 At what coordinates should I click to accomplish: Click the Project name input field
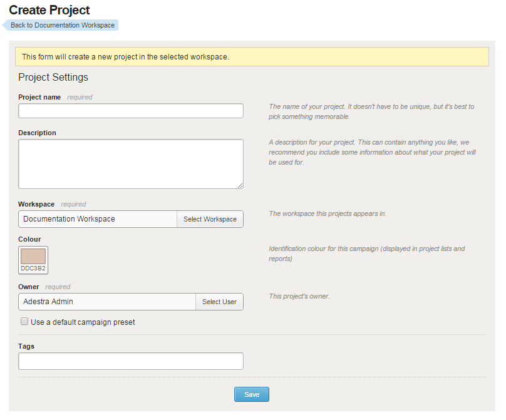pos(131,111)
